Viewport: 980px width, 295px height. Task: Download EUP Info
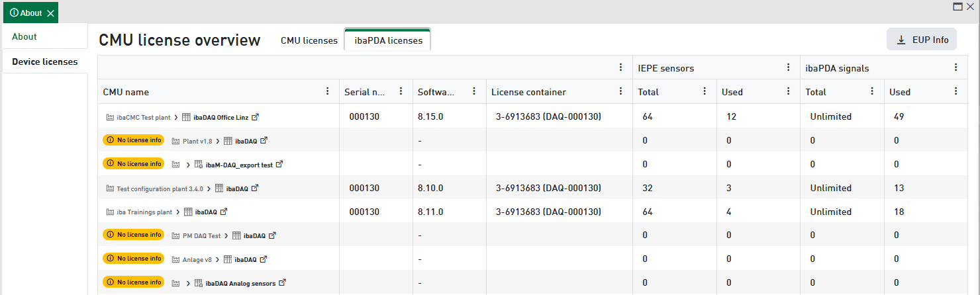pyautogui.click(x=922, y=40)
